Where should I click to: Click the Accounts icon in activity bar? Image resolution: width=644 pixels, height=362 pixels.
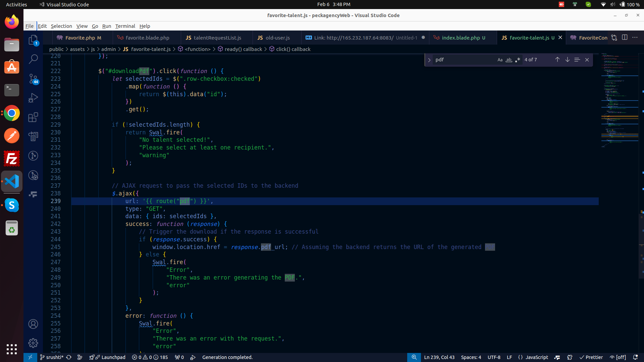tap(33, 324)
